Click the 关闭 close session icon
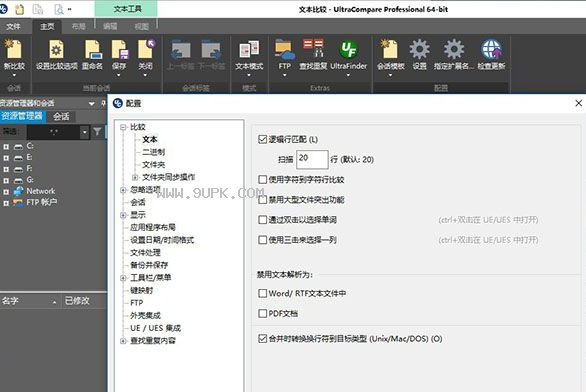The width and height of the screenshot is (586, 392). click(145, 49)
